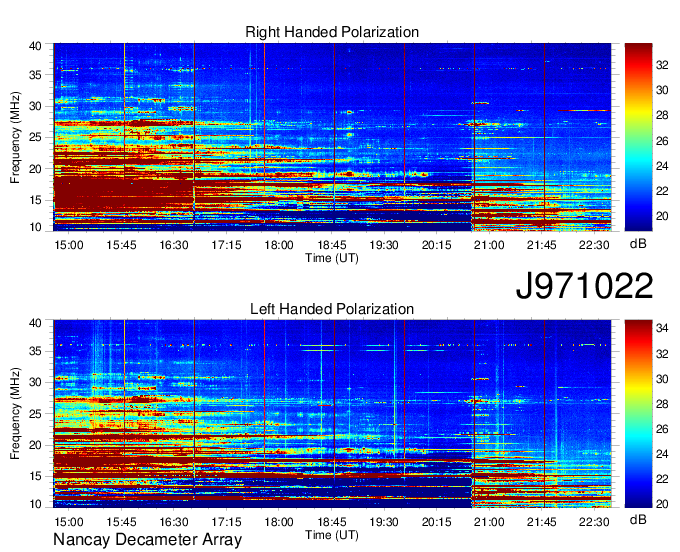This screenshot has height=552, width=680.
Task: Click the 21:45 time tick of Right Handed plot
Action: (x=542, y=245)
